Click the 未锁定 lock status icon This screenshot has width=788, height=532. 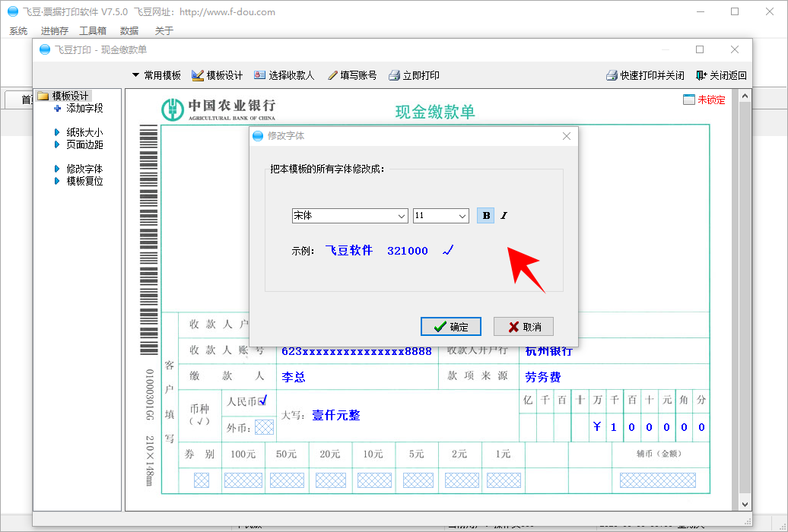(x=689, y=100)
